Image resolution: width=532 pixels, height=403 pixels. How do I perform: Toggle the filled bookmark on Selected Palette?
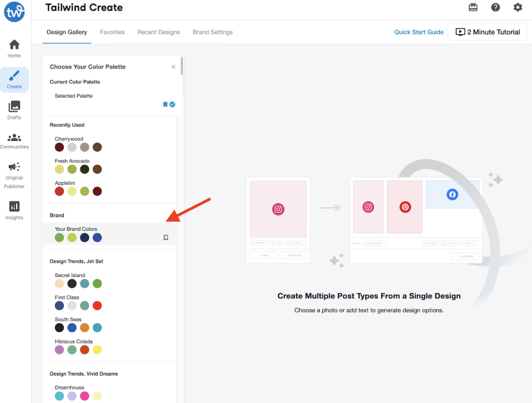point(166,104)
